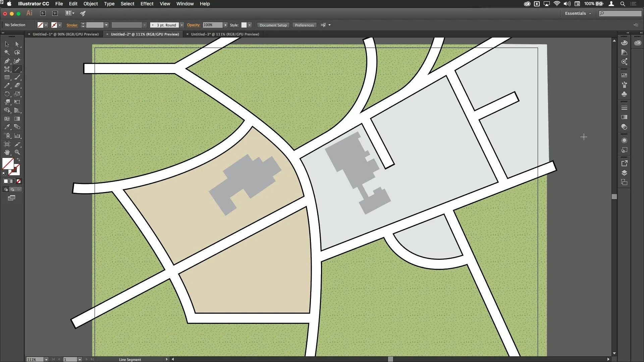Select the Line Segment tool
Screen dimensions: 644x362
pyautogui.click(x=18, y=69)
